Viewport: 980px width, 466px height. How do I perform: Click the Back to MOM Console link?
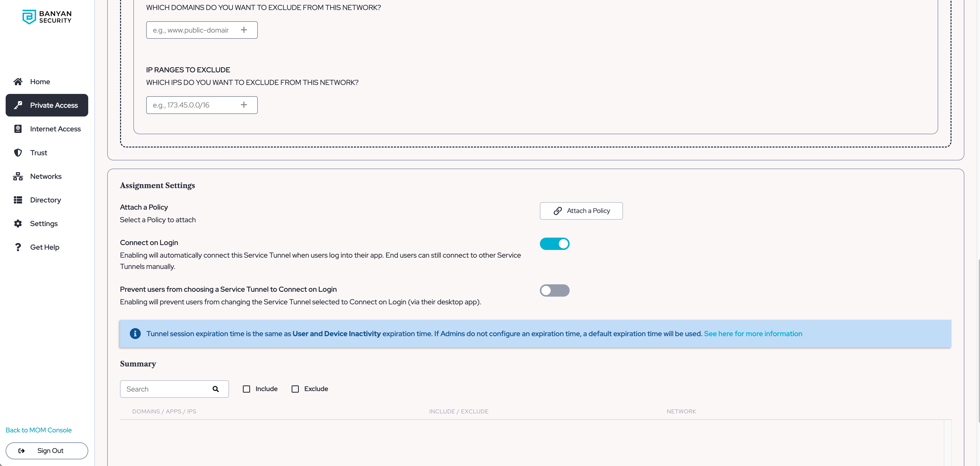(x=38, y=430)
